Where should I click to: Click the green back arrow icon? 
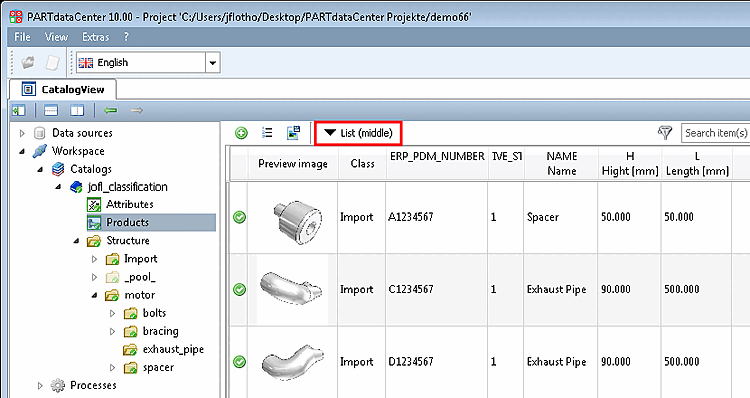click(x=111, y=111)
